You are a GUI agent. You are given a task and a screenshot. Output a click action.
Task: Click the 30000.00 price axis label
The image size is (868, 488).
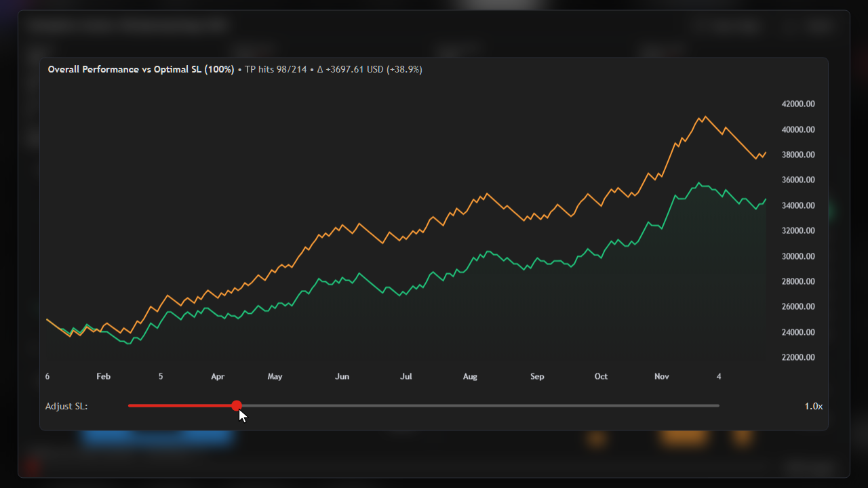[x=798, y=256]
